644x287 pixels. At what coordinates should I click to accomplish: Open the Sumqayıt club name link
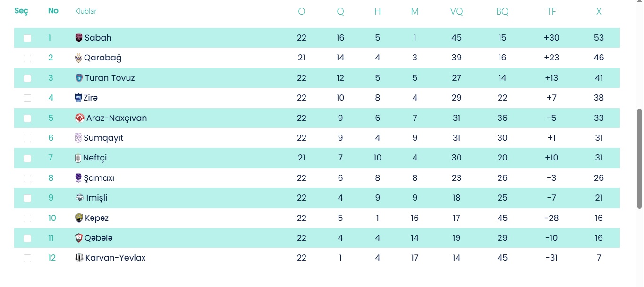coord(103,138)
